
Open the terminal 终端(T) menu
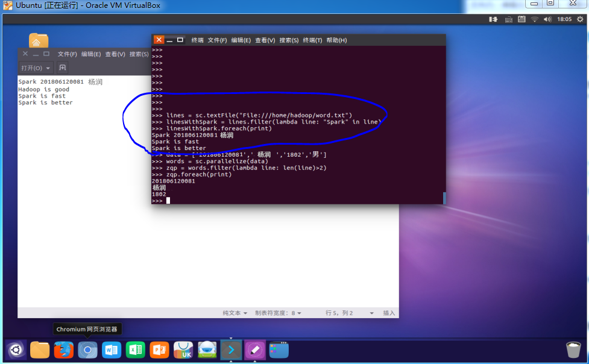point(312,40)
